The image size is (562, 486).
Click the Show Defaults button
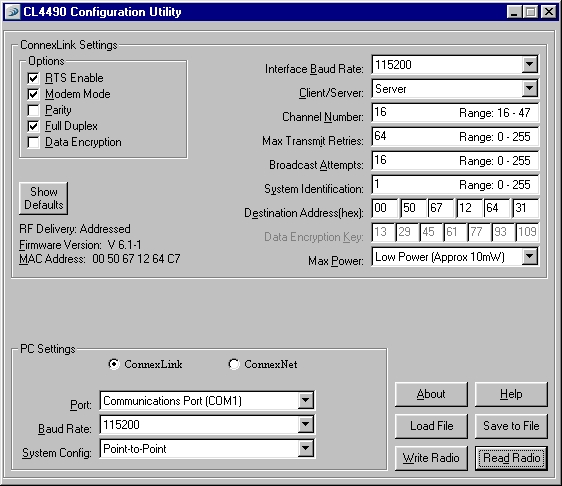[x=43, y=198]
